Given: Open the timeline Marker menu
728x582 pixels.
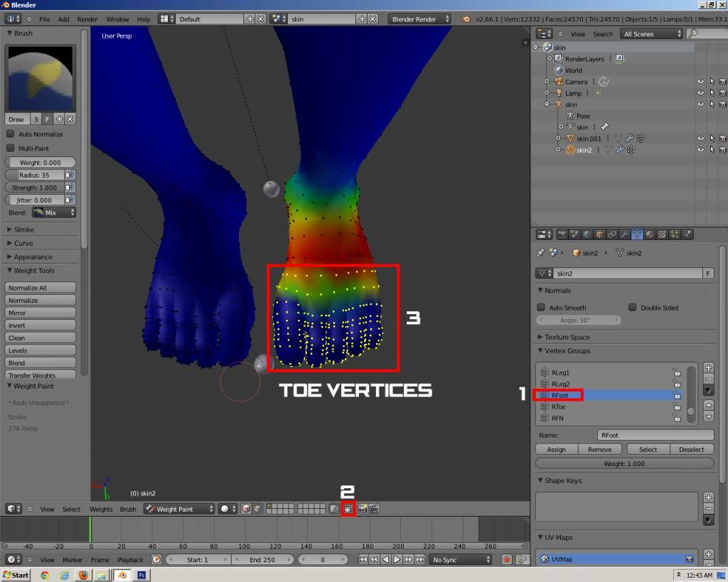Looking at the screenshot, I should click(73, 560).
